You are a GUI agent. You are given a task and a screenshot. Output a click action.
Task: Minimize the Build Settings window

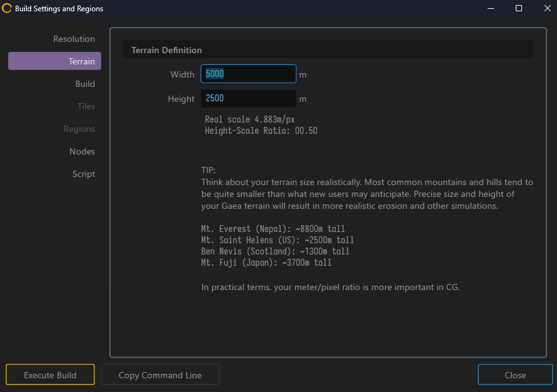[491, 8]
